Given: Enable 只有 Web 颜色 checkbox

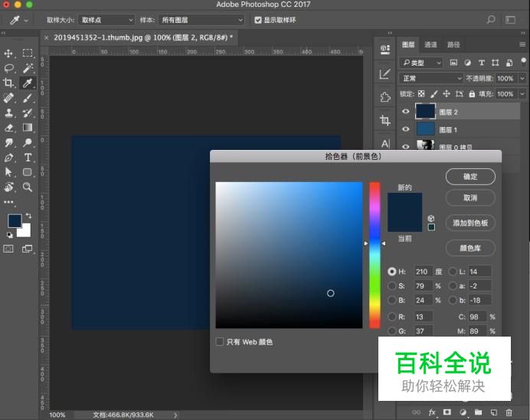Looking at the screenshot, I should pos(220,342).
